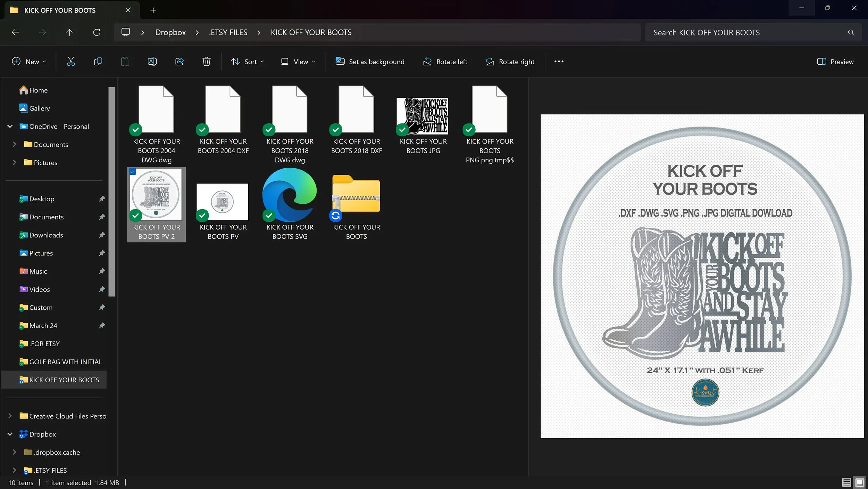This screenshot has height=489, width=868.
Task: Open the See more ellipsis menu
Action: pos(559,62)
